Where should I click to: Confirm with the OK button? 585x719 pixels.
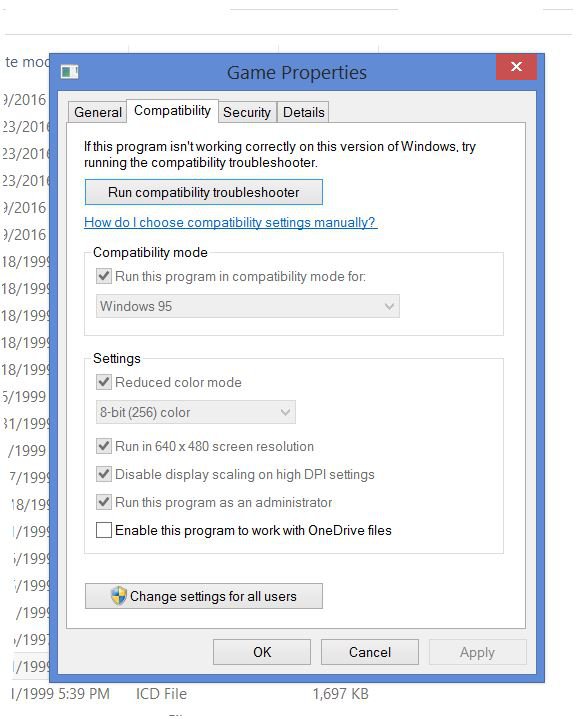262,652
